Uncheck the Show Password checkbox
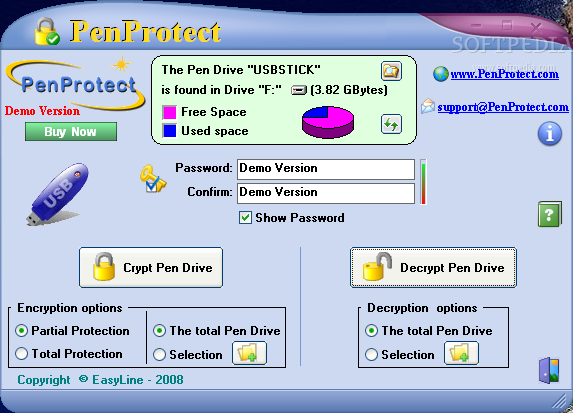Viewport: 573px width, 413px height. [245, 218]
